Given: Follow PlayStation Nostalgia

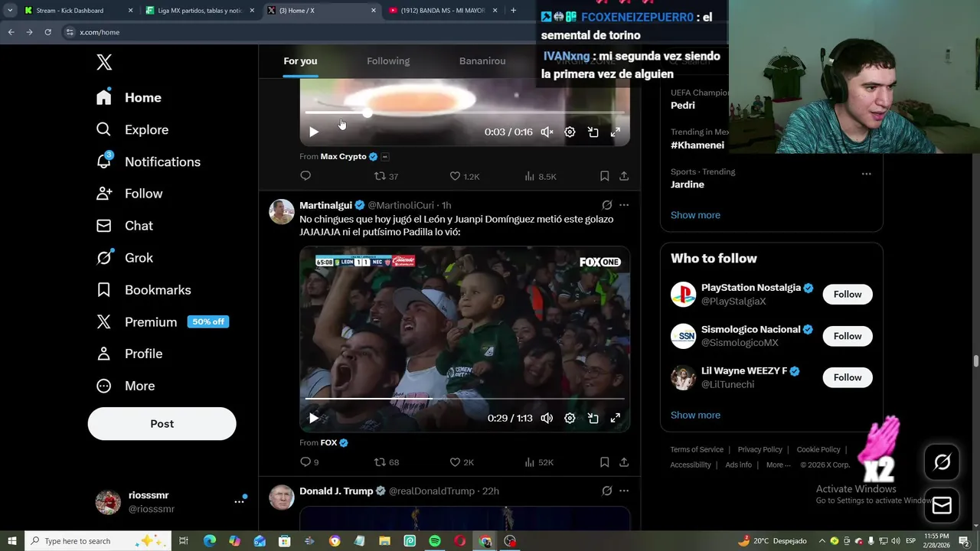Looking at the screenshot, I should pyautogui.click(x=848, y=294).
